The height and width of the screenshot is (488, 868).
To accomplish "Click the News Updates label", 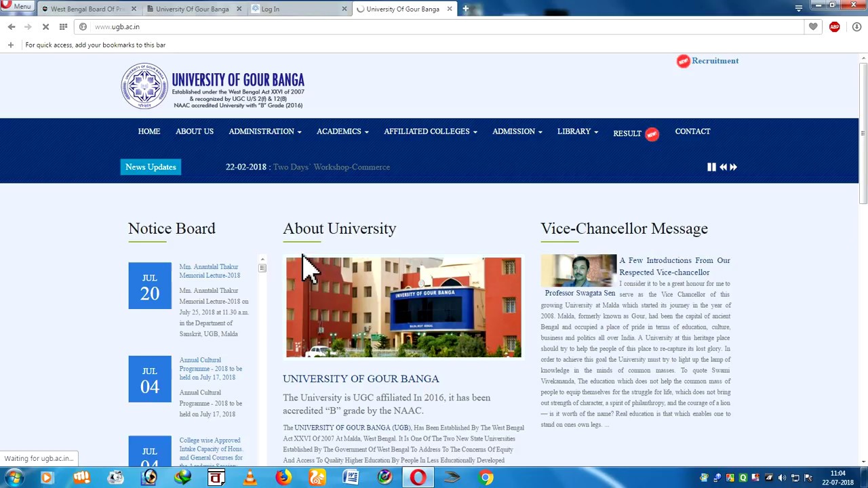I will (151, 167).
